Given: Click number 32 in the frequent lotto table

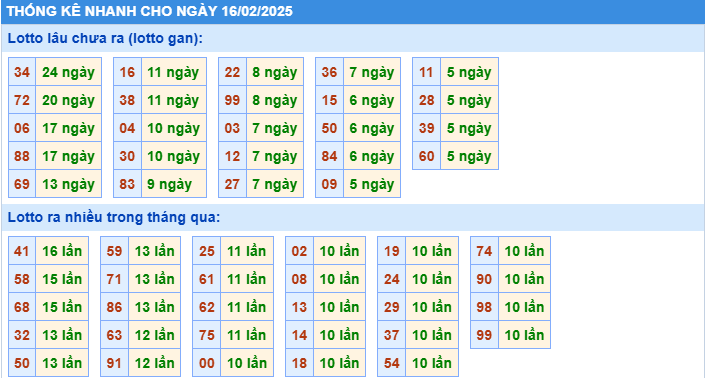Looking at the screenshot, I should tap(22, 335).
